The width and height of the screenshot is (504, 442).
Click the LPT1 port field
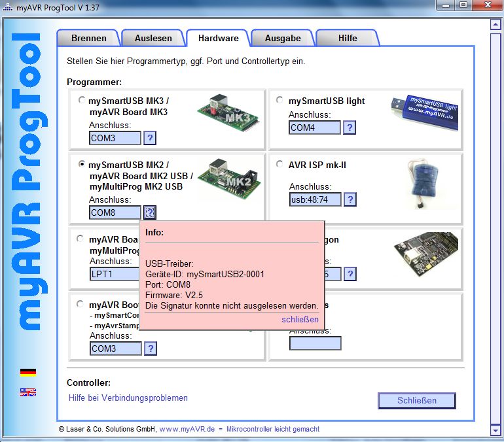115,274
